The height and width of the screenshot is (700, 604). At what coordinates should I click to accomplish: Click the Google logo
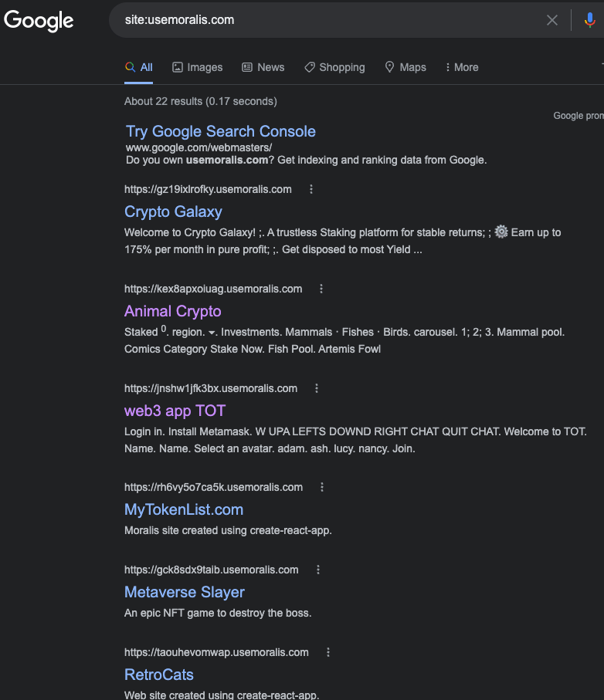(x=39, y=21)
